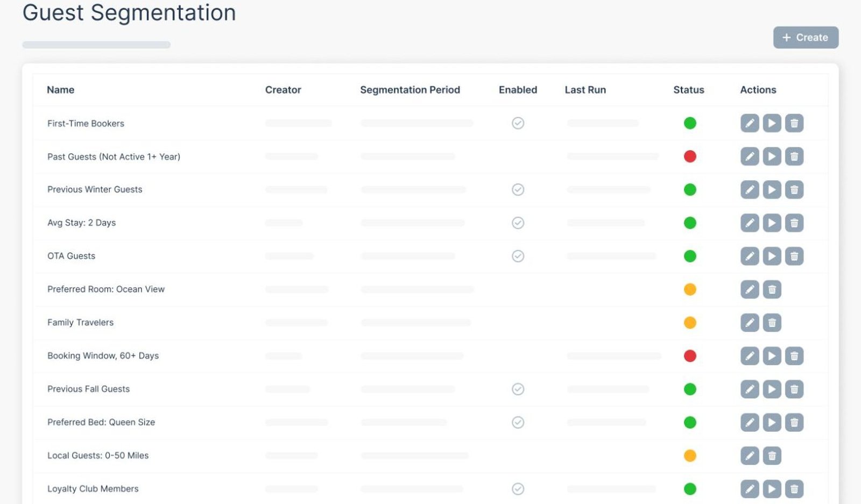The image size is (861, 504).
Task: Toggle enabled check for Previous Winter Guests
Action: pyautogui.click(x=518, y=190)
